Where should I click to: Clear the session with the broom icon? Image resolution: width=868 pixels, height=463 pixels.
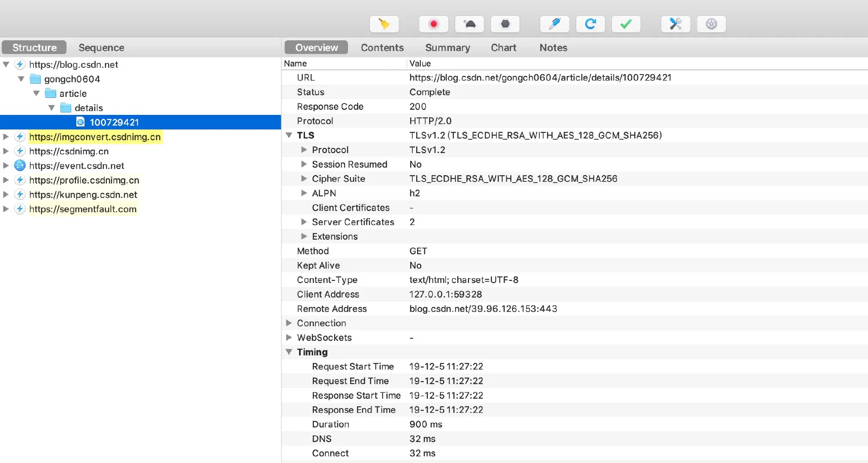384,24
